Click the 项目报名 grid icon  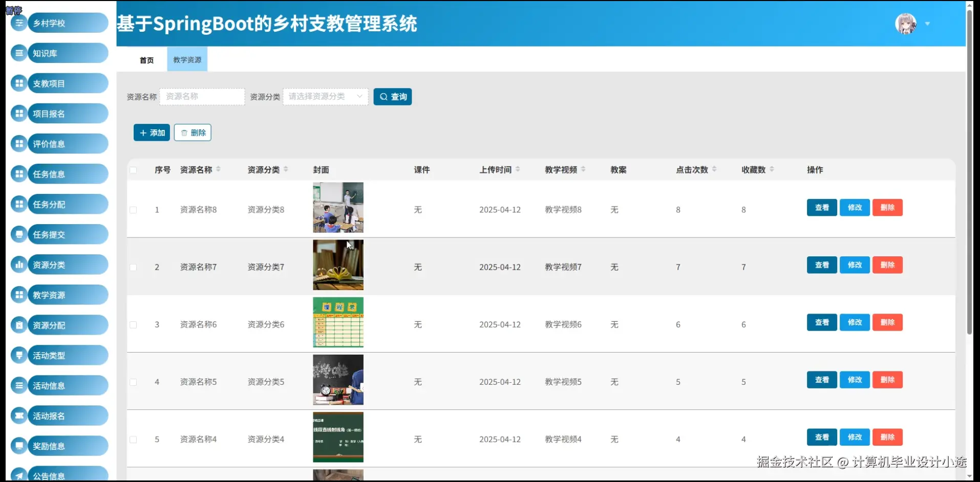point(19,114)
